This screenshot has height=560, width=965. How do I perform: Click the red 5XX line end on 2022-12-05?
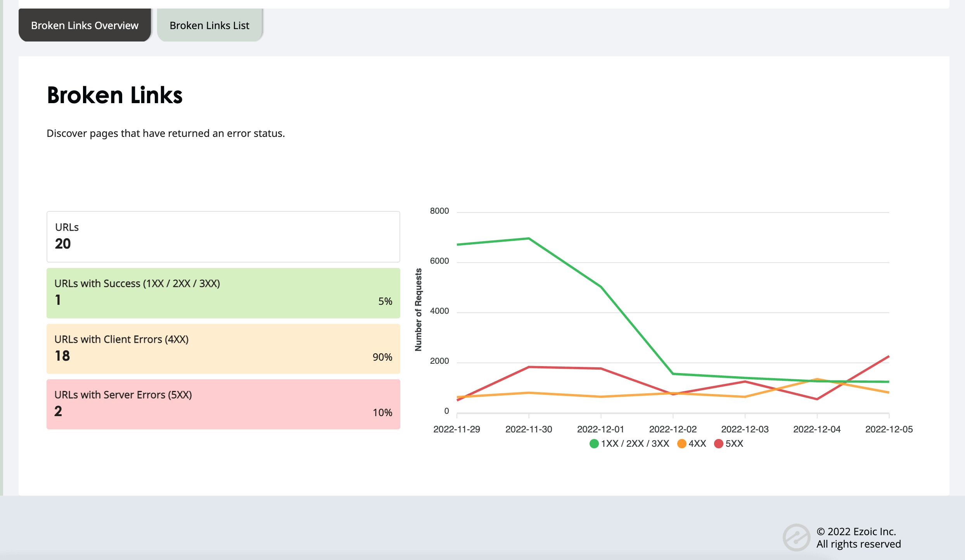(889, 356)
